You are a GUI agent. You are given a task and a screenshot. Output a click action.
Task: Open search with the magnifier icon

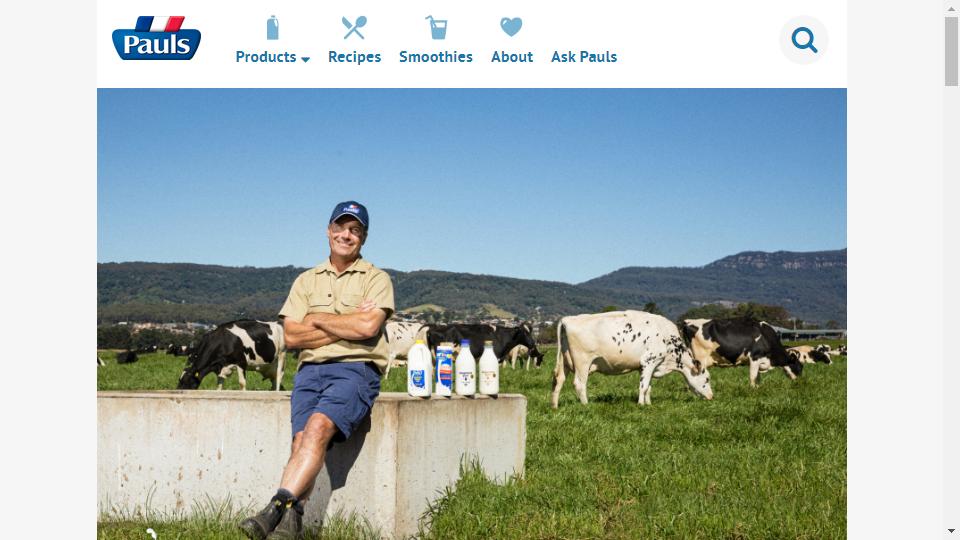(804, 40)
